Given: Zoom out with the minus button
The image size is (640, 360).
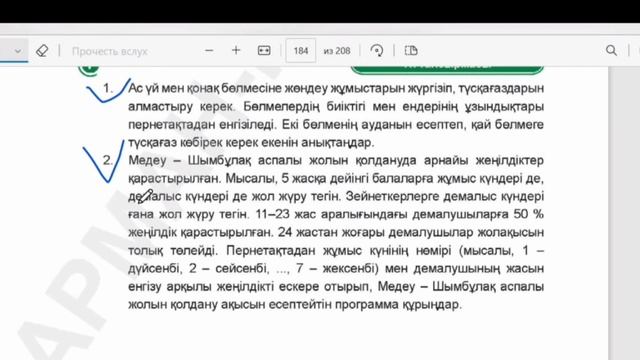Looking at the screenshot, I should pos(209,51).
